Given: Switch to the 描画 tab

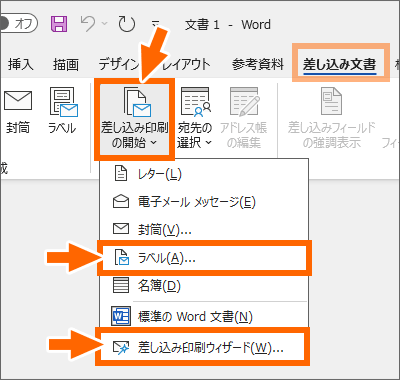Looking at the screenshot, I should coord(66,64).
